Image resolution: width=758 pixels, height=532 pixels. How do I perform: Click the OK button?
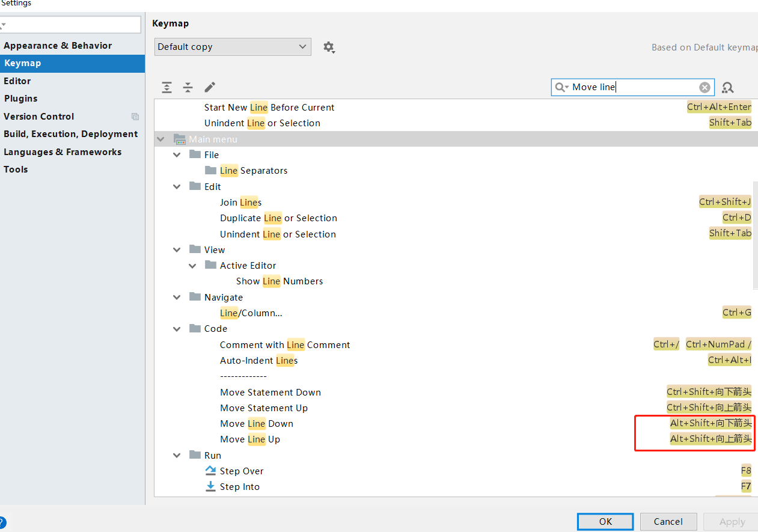(605, 522)
